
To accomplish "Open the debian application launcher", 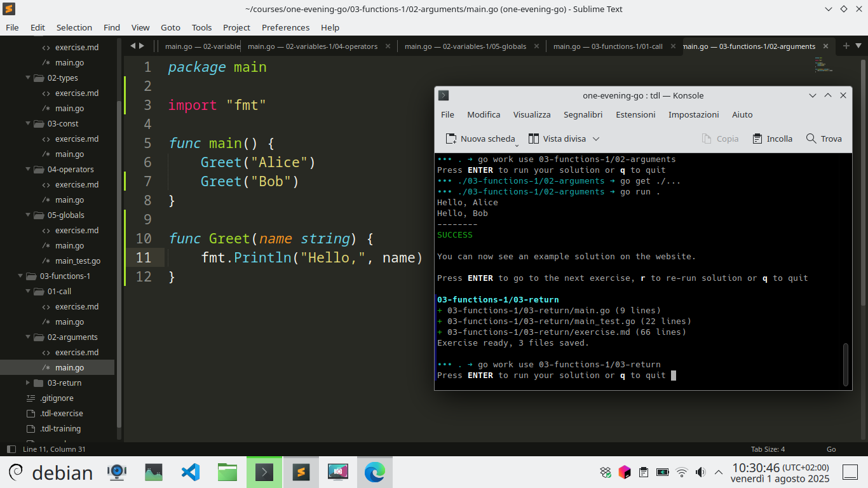I will (x=50, y=472).
